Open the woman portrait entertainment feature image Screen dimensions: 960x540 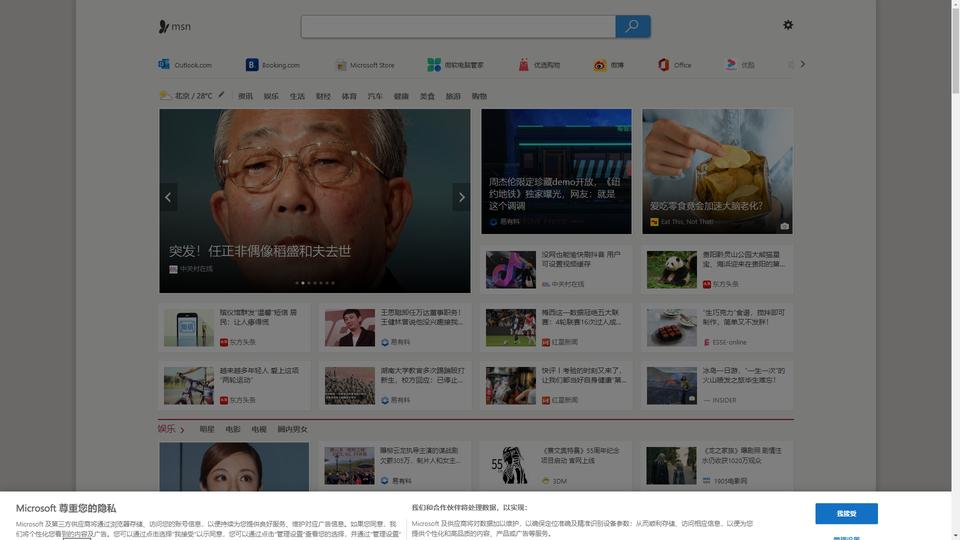234,467
